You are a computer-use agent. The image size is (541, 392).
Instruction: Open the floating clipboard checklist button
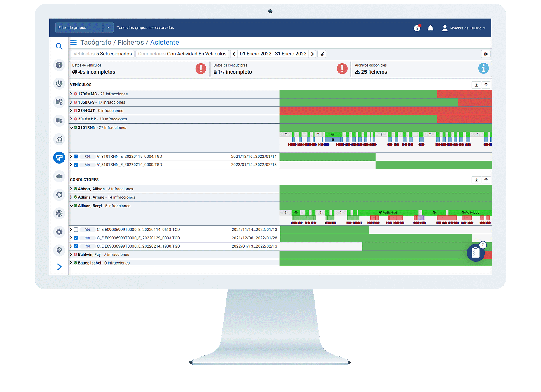476,253
